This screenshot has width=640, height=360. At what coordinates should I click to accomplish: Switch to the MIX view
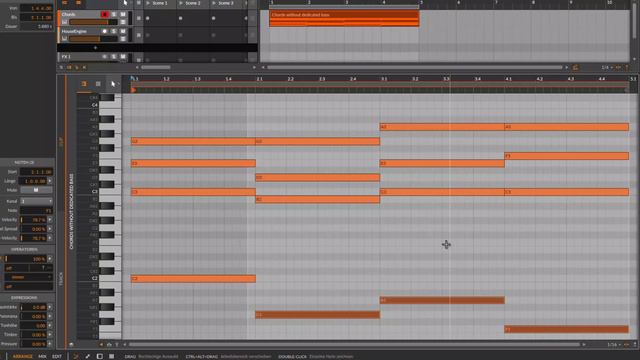tap(42, 356)
